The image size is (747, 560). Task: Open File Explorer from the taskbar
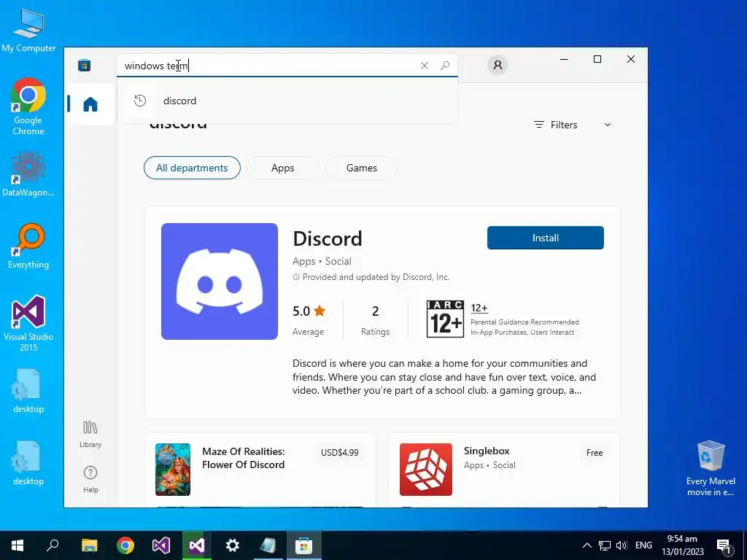point(90,545)
